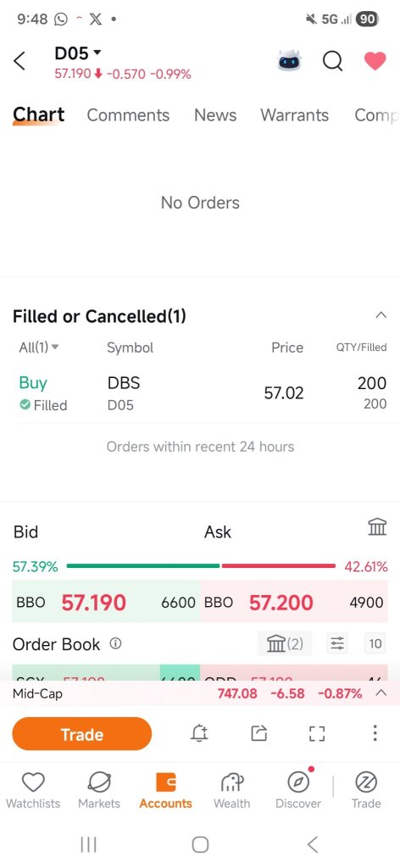Switch to the News tab
The width and height of the screenshot is (400, 868).
pyautogui.click(x=215, y=115)
